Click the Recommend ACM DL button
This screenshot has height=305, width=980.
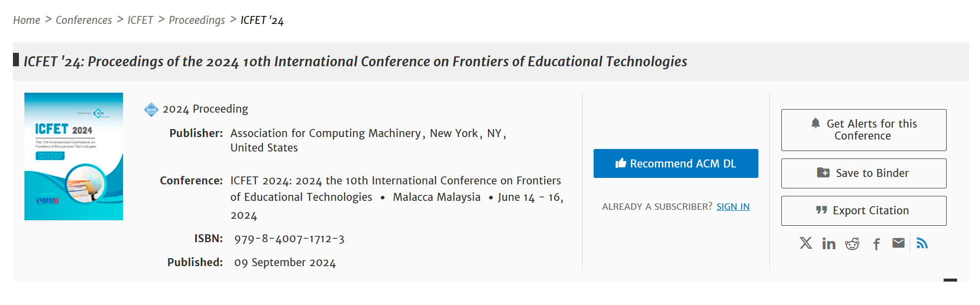676,163
